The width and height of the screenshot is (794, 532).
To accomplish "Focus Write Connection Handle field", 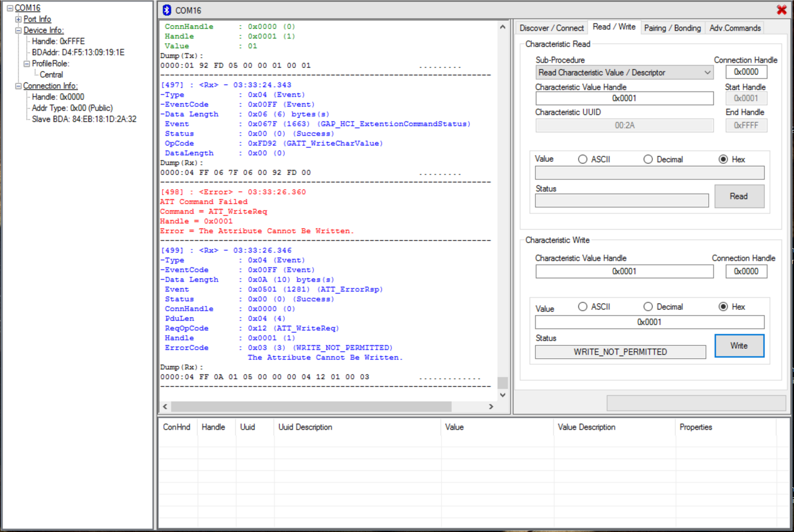I will (746, 272).
